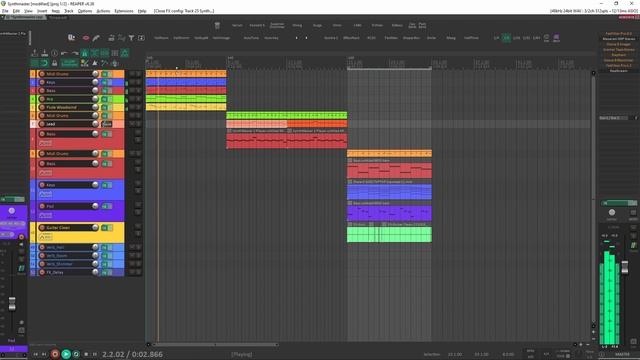
Task: Open the Insert menu
Action: [42, 11]
